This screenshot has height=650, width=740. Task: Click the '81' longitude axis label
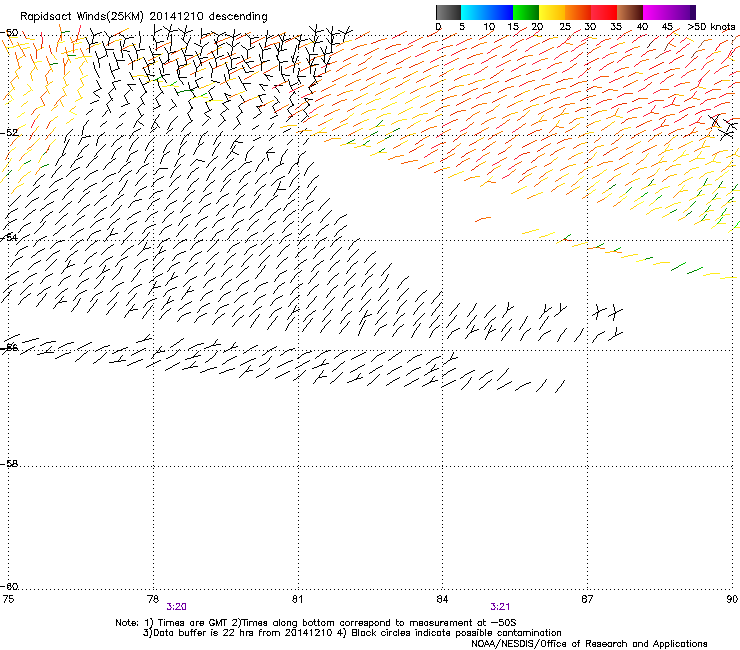tap(297, 599)
